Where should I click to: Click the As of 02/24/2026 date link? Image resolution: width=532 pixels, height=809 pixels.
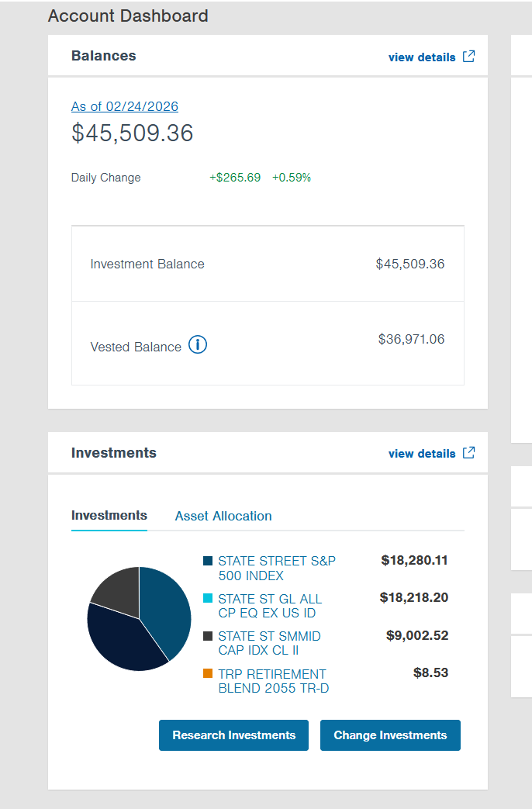coord(125,106)
